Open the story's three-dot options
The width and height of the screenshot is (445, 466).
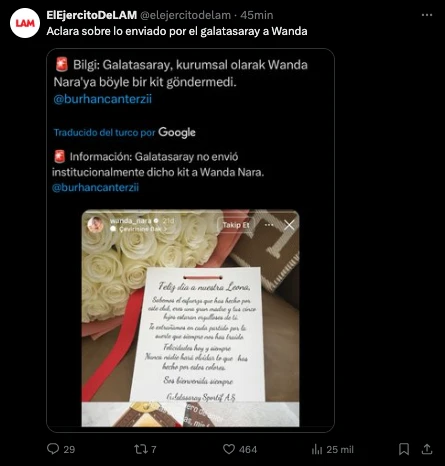(269, 225)
